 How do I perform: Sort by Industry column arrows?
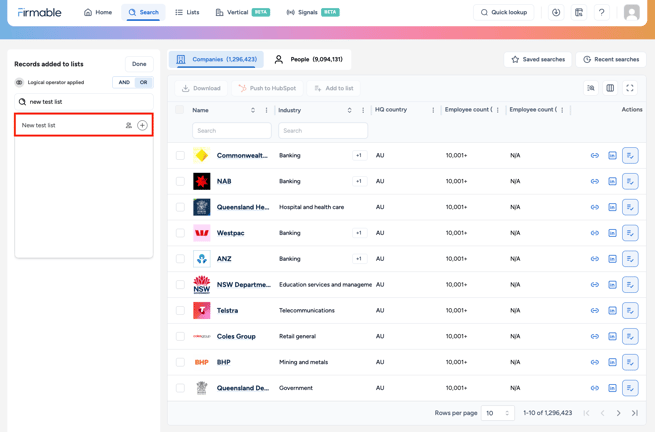[x=349, y=110]
